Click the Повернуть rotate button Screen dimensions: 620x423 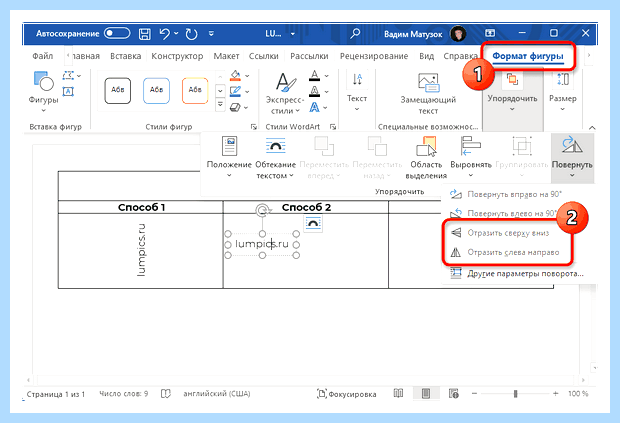coord(572,157)
